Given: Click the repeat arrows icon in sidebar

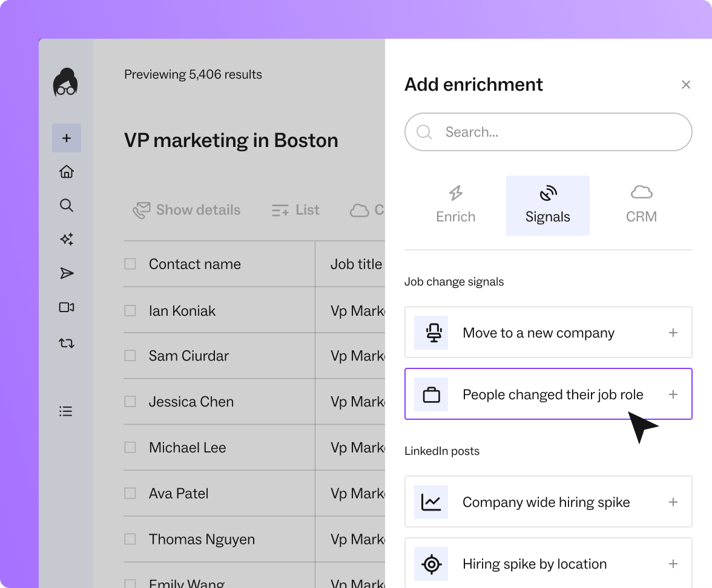Looking at the screenshot, I should click(67, 344).
